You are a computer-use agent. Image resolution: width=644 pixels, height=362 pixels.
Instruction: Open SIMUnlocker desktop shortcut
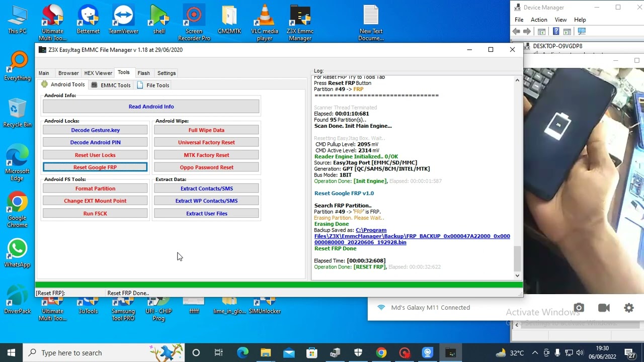coord(265,306)
